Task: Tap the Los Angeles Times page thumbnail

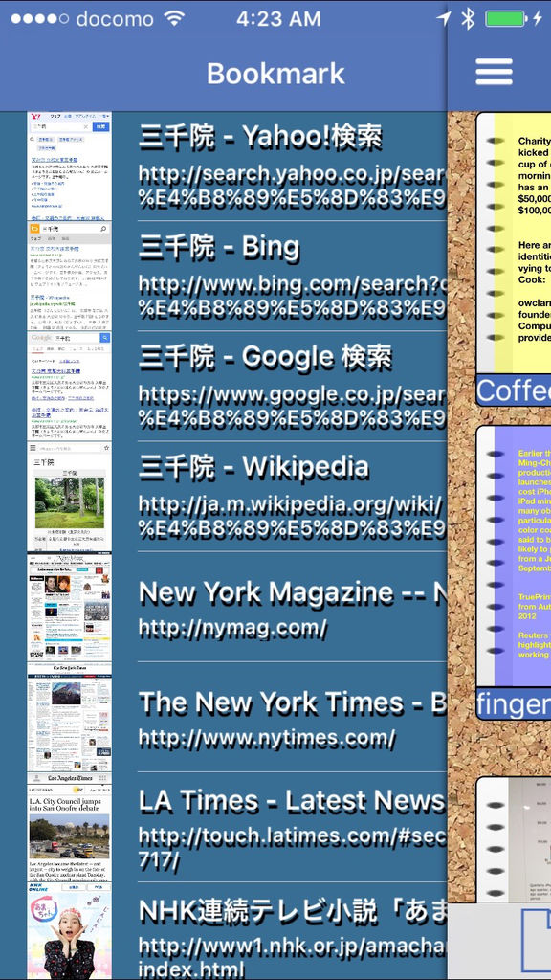Action: click(x=69, y=827)
